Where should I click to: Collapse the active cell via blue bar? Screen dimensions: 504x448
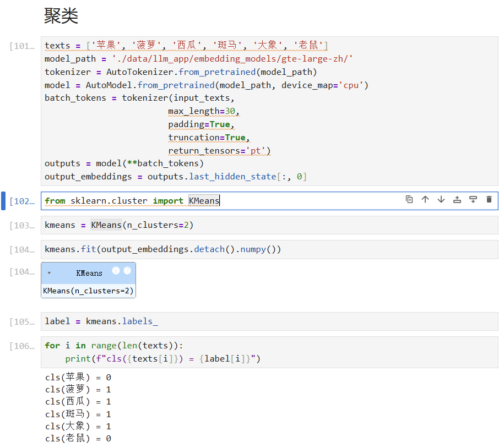pos(3,201)
